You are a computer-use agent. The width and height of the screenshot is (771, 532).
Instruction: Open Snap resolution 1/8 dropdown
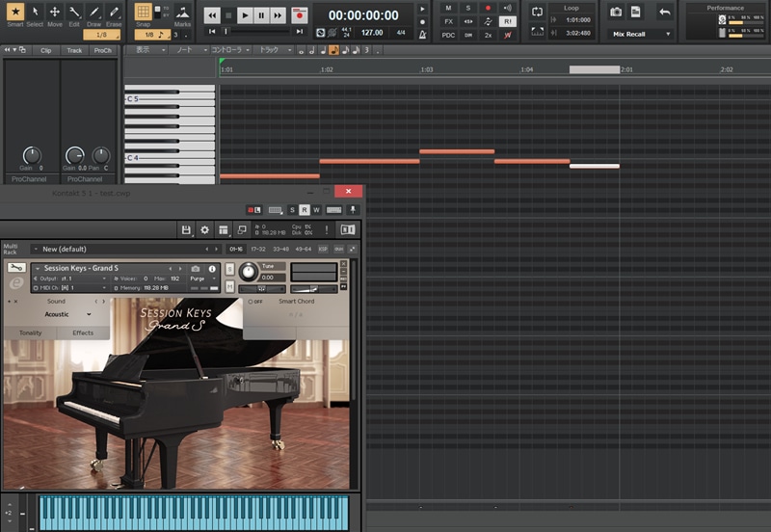[x=152, y=35]
